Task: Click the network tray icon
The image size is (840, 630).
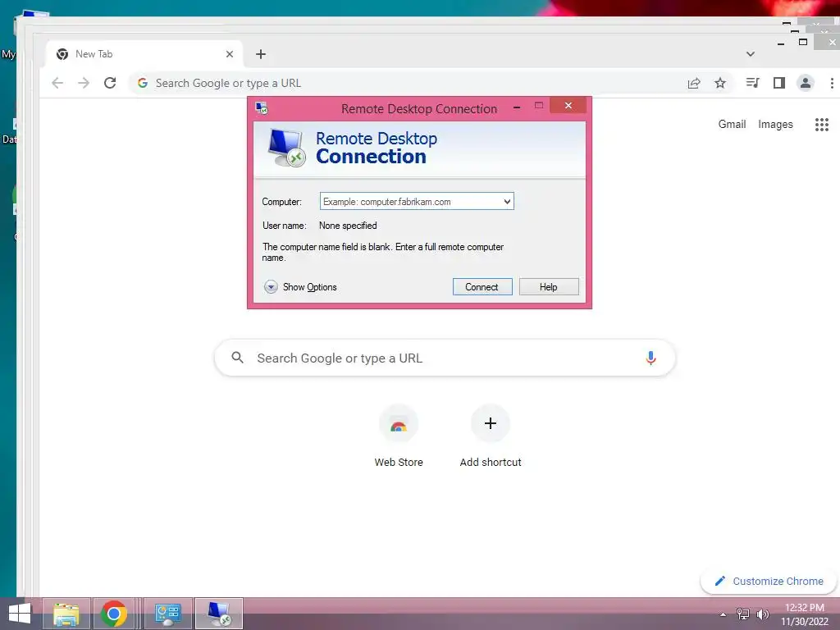Action: point(743,614)
